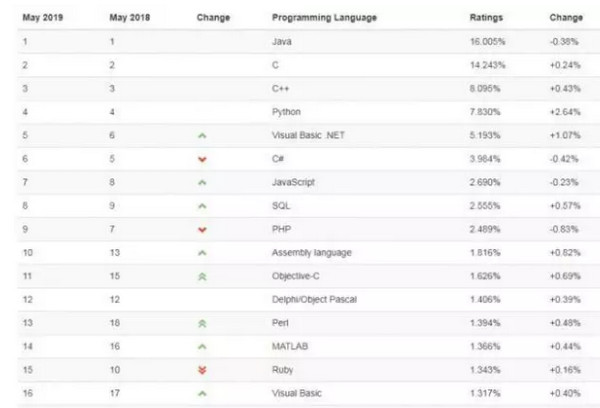600x408 pixels.
Task: Click the double down arrow beside Ruby
Action: [203, 368]
